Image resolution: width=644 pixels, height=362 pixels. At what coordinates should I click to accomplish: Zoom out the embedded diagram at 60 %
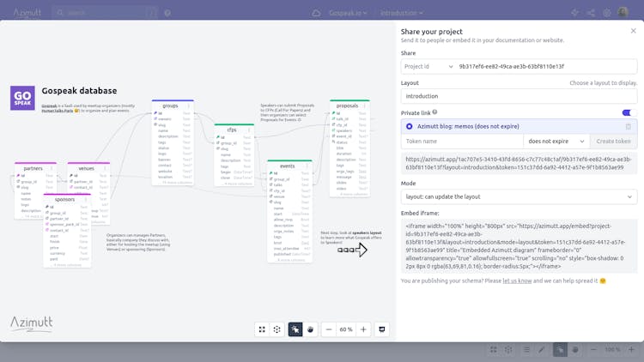point(329,329)
